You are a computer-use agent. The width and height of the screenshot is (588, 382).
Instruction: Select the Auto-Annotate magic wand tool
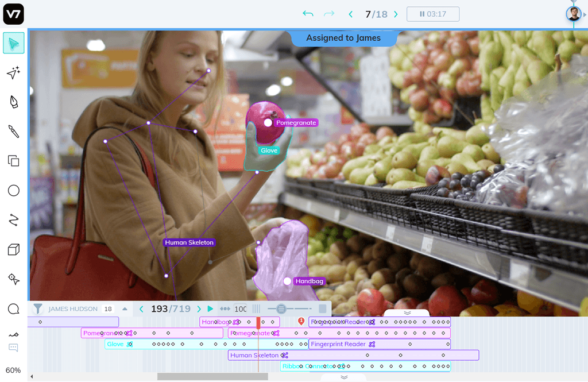[13, 72]
